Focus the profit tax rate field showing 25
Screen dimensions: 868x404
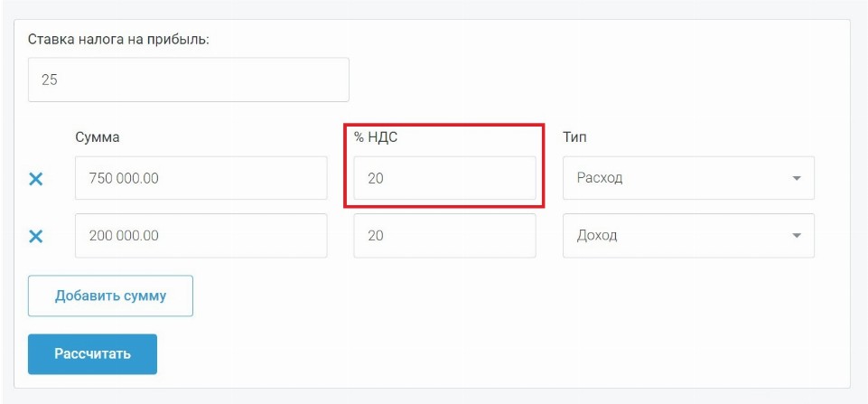pyautogui.click(x=188, y=80)
